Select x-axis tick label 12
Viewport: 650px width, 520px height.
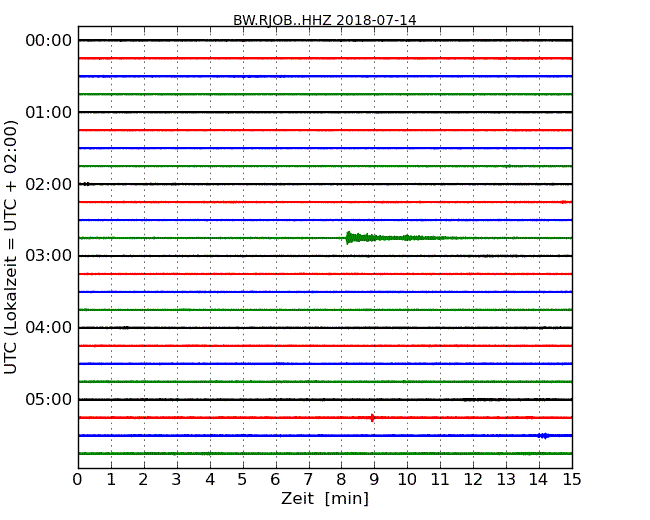[x=473, y=480]
